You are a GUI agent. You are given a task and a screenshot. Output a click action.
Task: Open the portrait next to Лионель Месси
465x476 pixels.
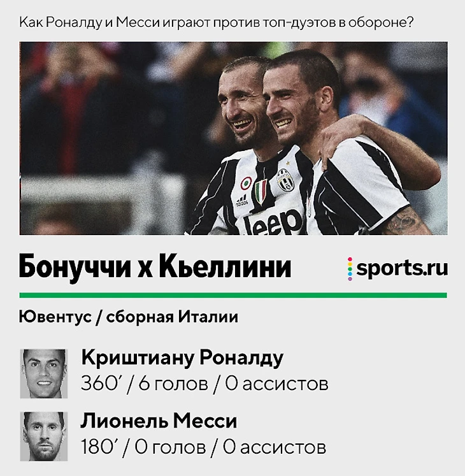click(44, 436)
